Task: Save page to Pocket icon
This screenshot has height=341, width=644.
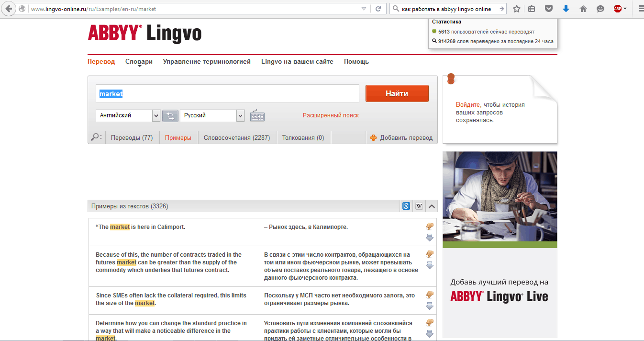Action: click(x=549, y=9)
